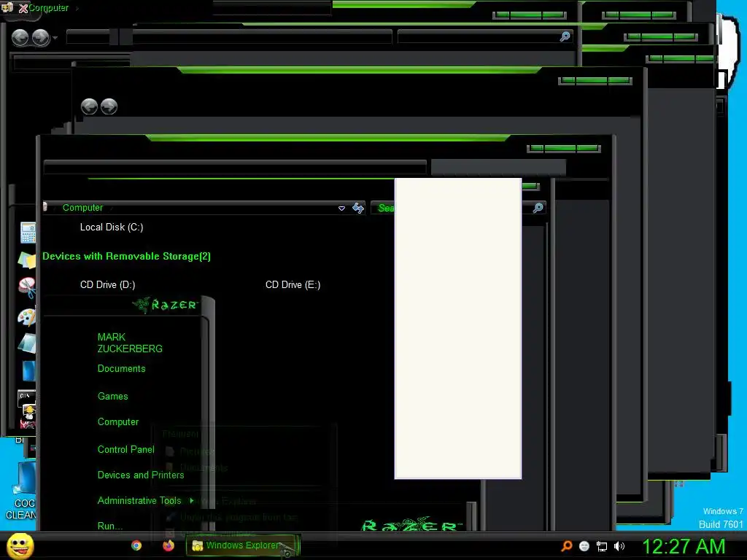Open the volume speaker tray icon
This screenshot has height=560, width=747.
pyautogui.click(x=619, y=546)
